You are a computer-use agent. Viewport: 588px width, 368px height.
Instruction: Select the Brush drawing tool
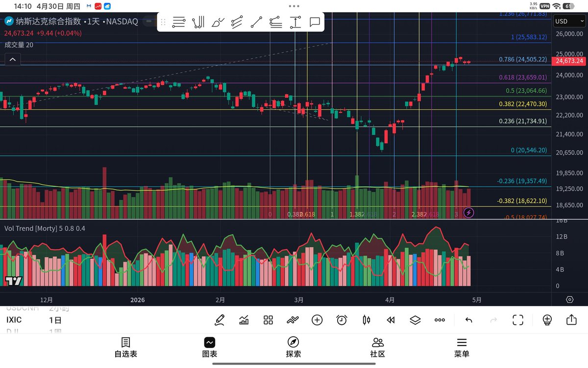(218, 22)
